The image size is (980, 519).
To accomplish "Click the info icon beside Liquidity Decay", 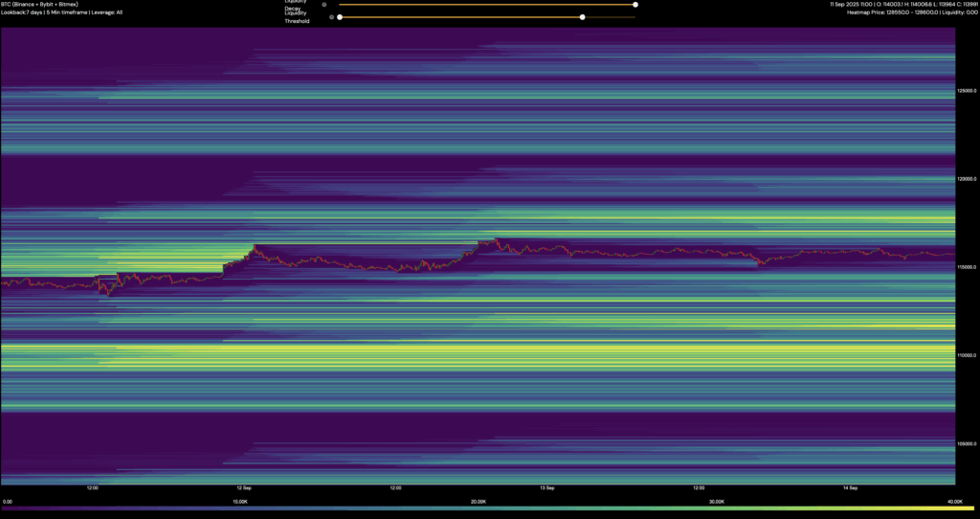I will (x=324, y=5).
